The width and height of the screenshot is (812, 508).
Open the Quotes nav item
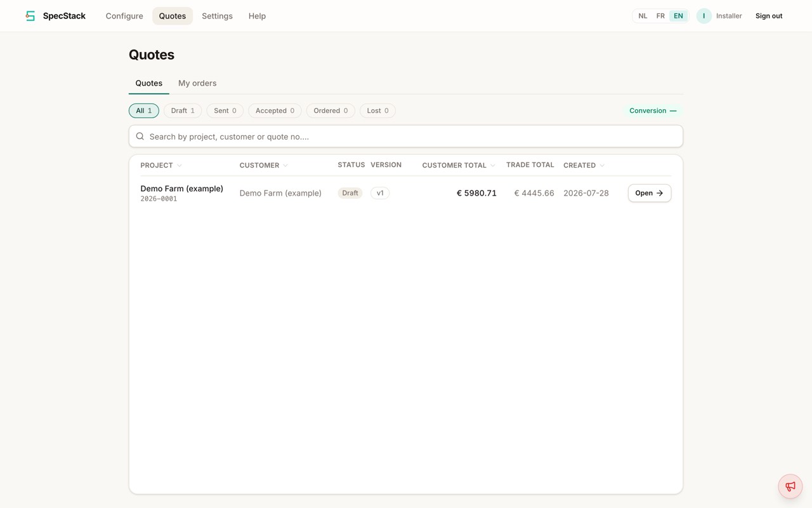pyautogui.click(x=173, y=16)
